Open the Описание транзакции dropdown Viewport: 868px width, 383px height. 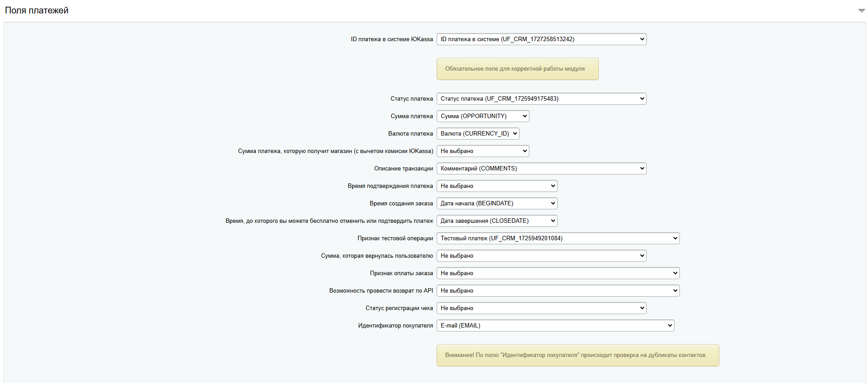pos(541,169)
